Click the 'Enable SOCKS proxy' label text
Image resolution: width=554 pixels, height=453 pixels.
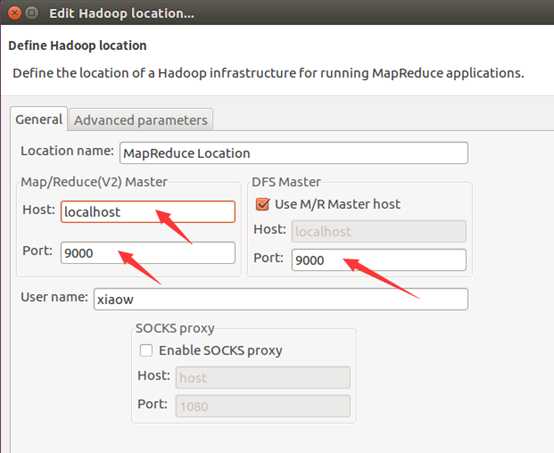(220, 351)
